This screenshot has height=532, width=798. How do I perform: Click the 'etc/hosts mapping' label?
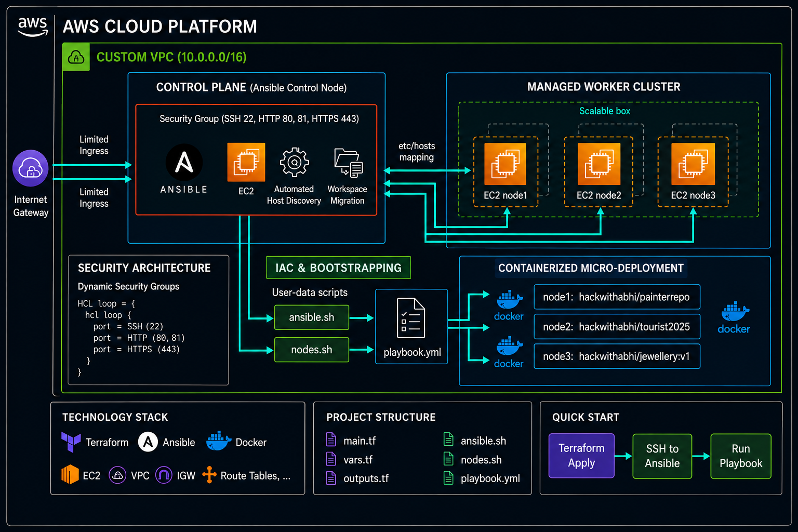tap(417, 152)
